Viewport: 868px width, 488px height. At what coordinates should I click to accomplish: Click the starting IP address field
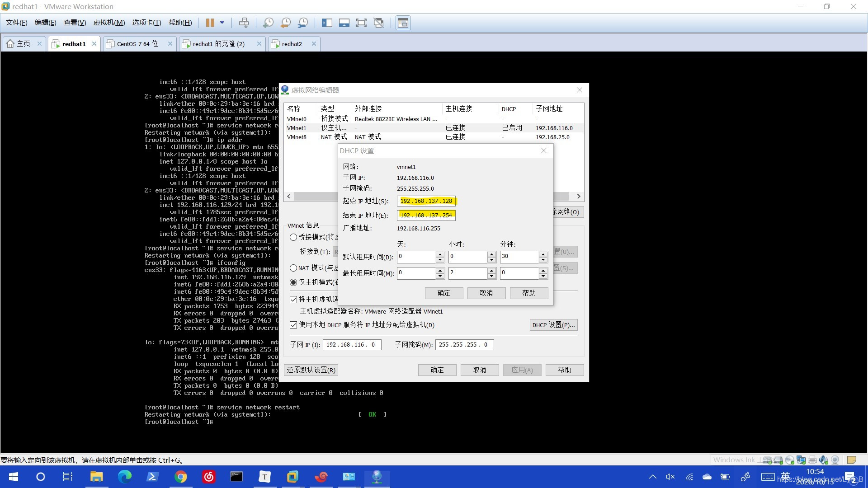point(426,201)
